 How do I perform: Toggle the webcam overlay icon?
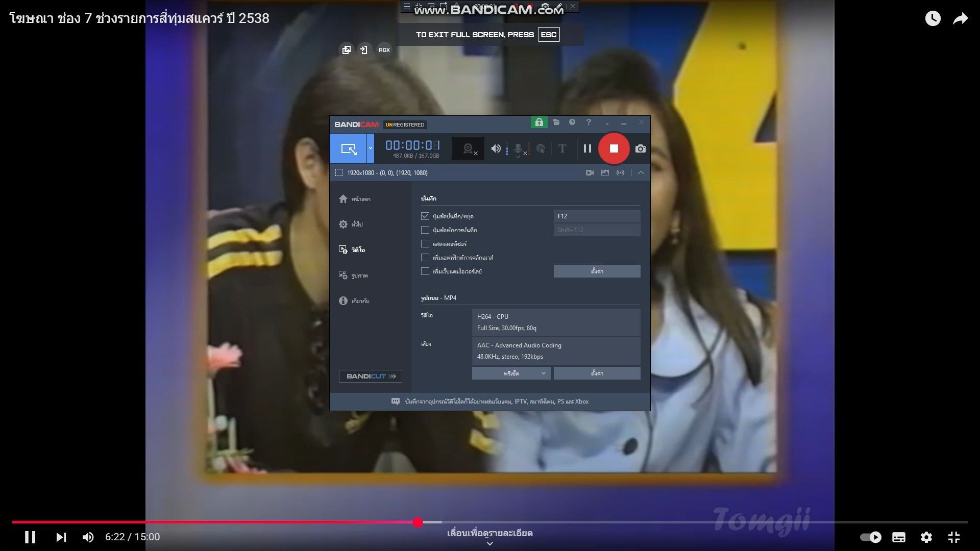click(x=468, y=148)
